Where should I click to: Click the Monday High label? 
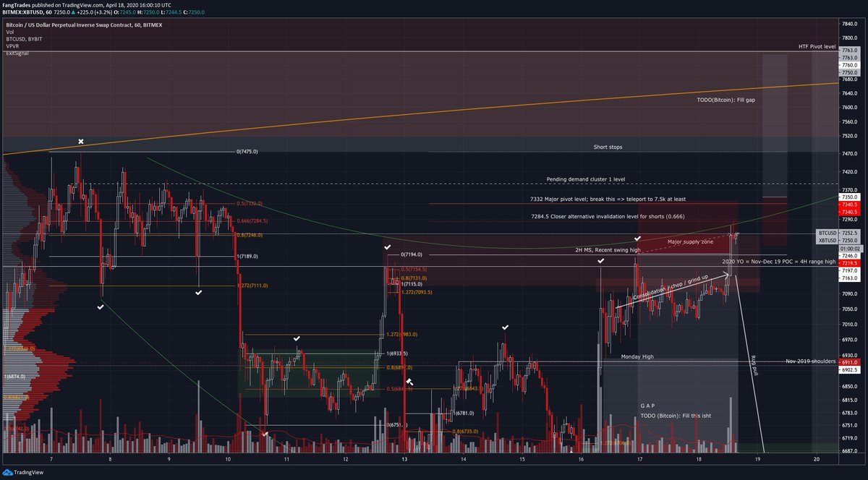point(638,356)
